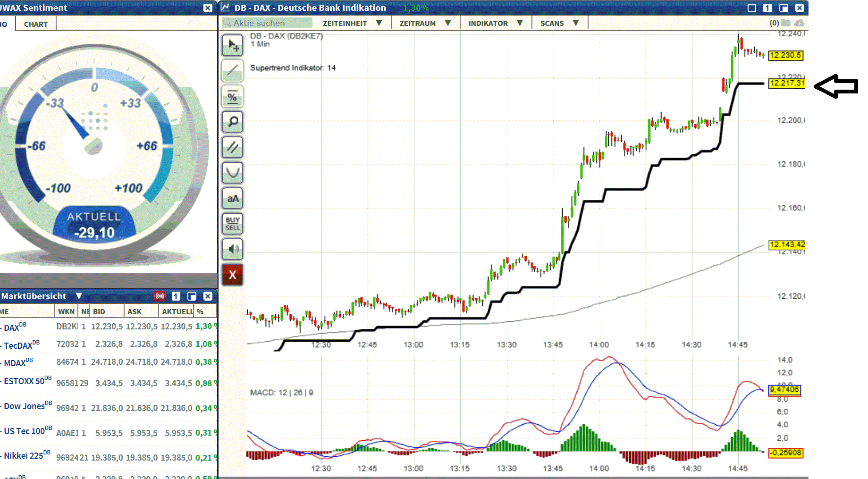
Task: Toggle the broadcast icon in Marktübersicht header
Action: tap(160, 296)
